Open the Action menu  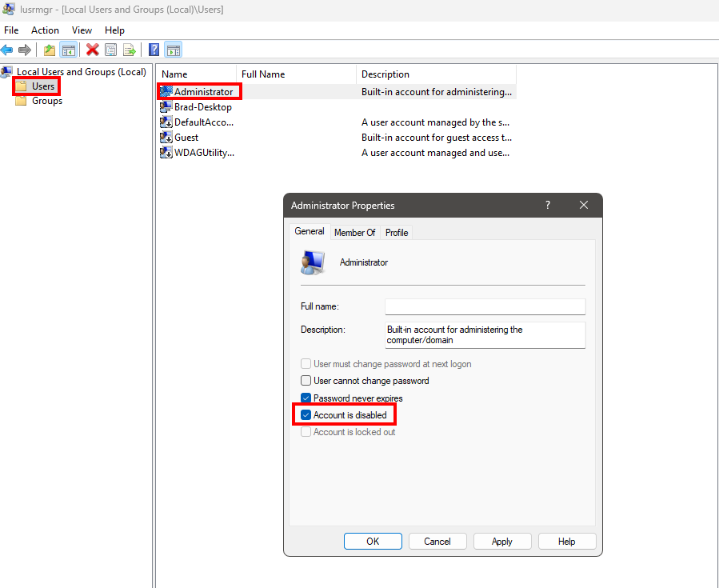(x=45, y=30)
